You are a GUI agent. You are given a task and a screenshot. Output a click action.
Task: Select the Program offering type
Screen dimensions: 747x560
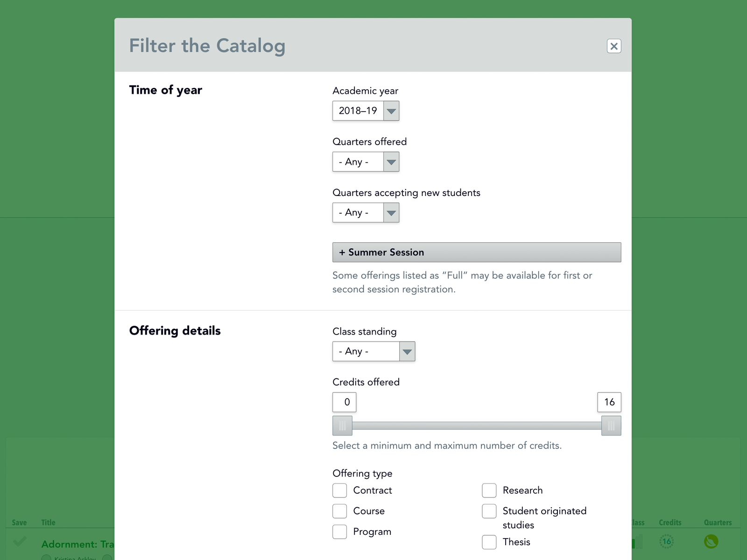(x=339, y=532)
